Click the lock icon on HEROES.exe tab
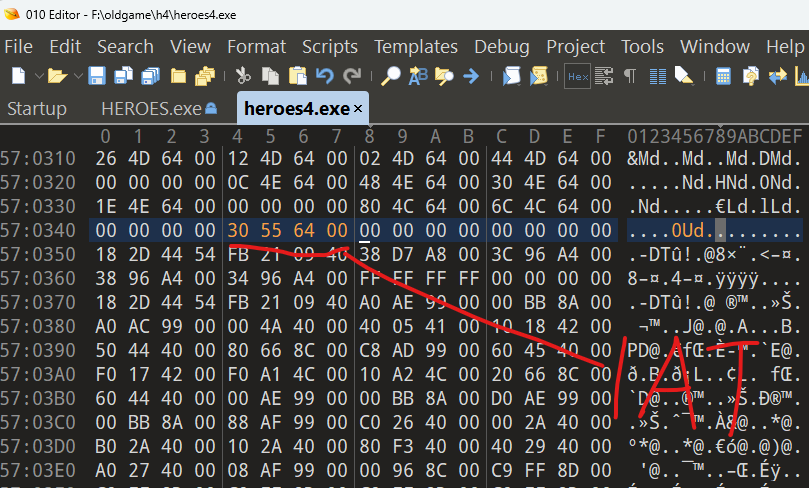The height and width of the screenshot is (488, 809). (x=211, y=108)
